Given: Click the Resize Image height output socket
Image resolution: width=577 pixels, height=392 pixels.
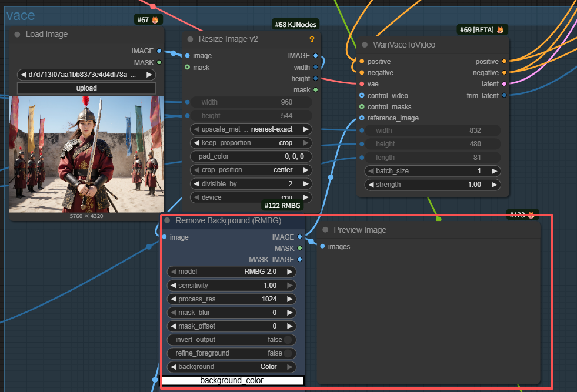Looking at the screenshot, I should point(315,78).
